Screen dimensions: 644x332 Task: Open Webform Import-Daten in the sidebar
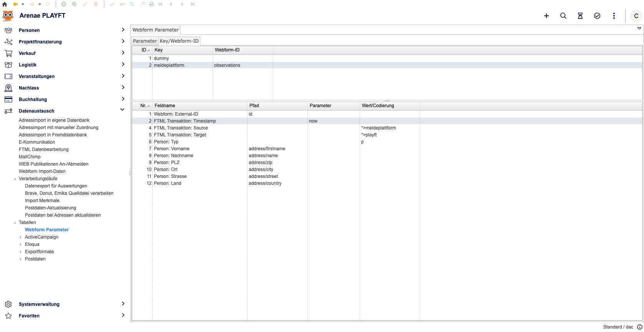[x=42, y=171]
